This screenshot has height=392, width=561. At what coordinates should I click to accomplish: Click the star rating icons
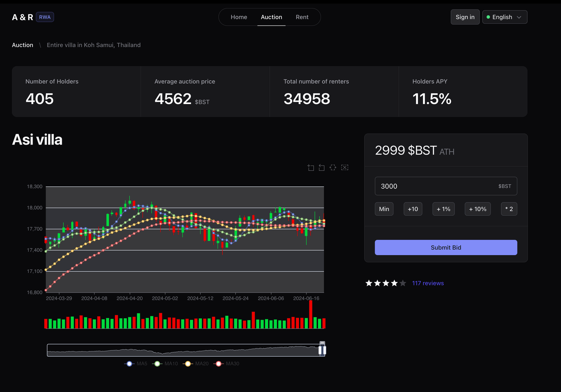pyautogui.click(x=386, y=283)
